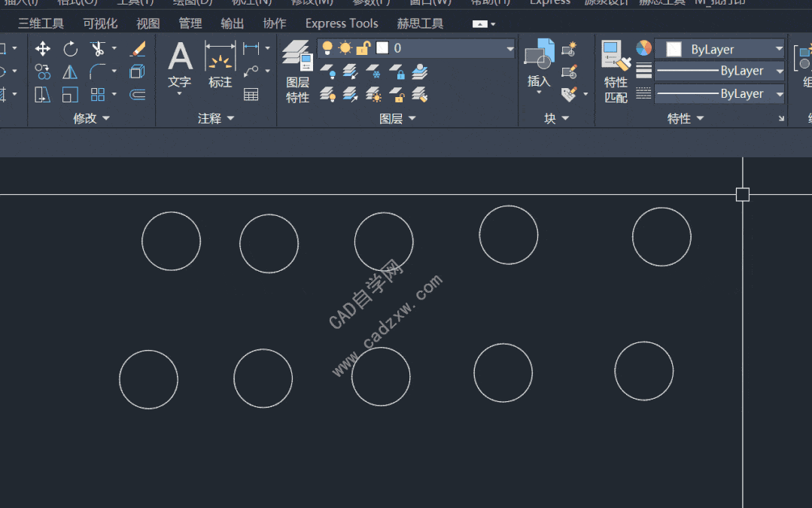Viewport: 812px width, 508px height.
Task: Expand the 块 panel
Action: pyautogui.click(x=557, y=119)
